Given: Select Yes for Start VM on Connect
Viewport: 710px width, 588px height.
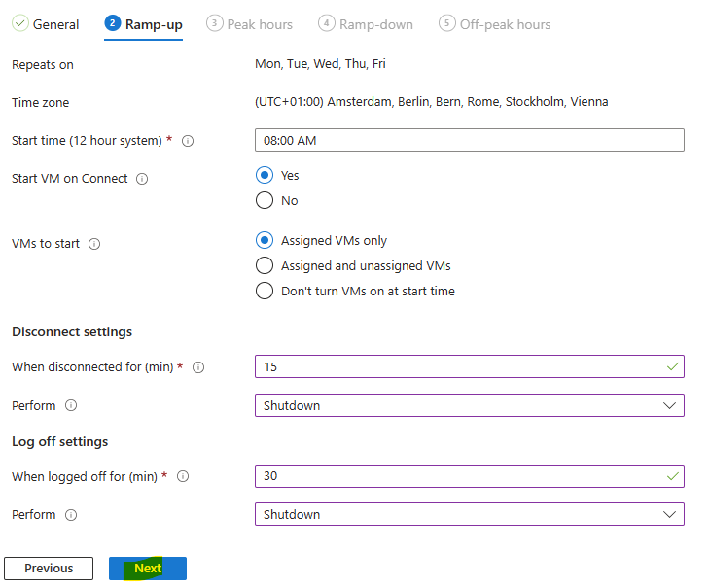Looking at the screenshot, I should point(265,175).
